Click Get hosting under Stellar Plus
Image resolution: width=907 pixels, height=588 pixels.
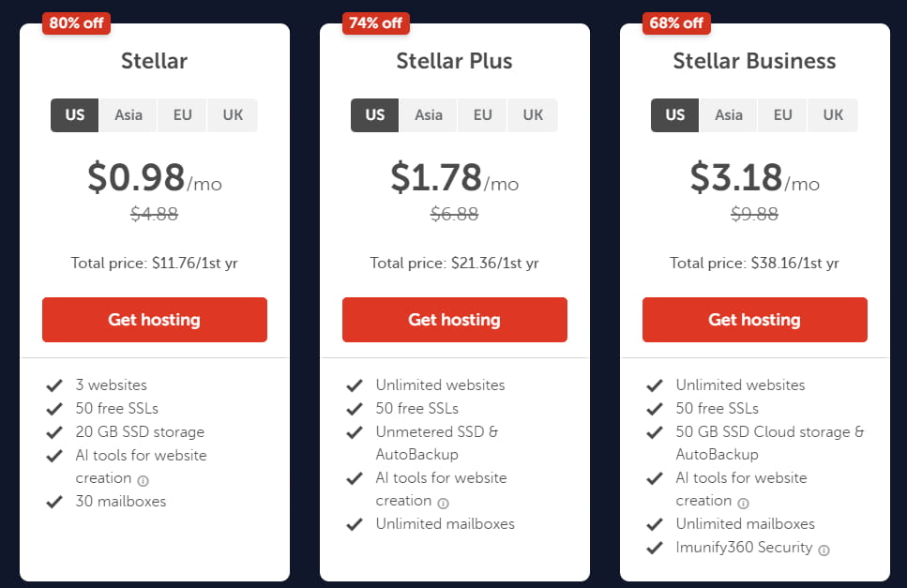[x=454, y=320]
